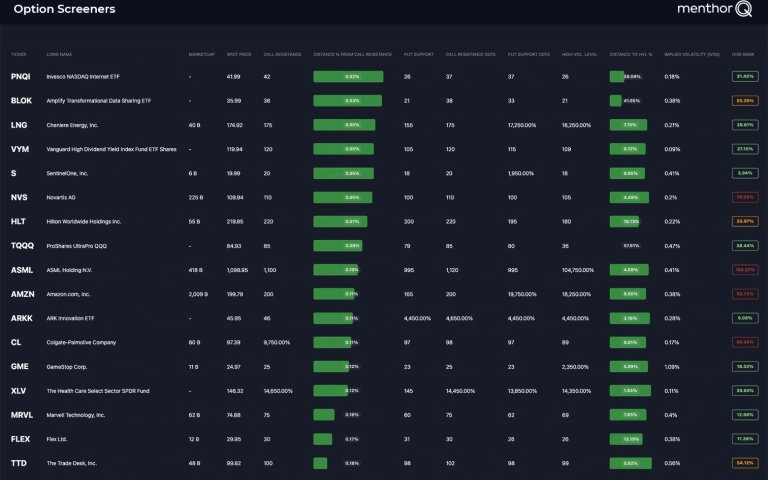Screen dimensions: 768x480
Task: Click AMZN market cap 2,009 B
Action: 198,294
